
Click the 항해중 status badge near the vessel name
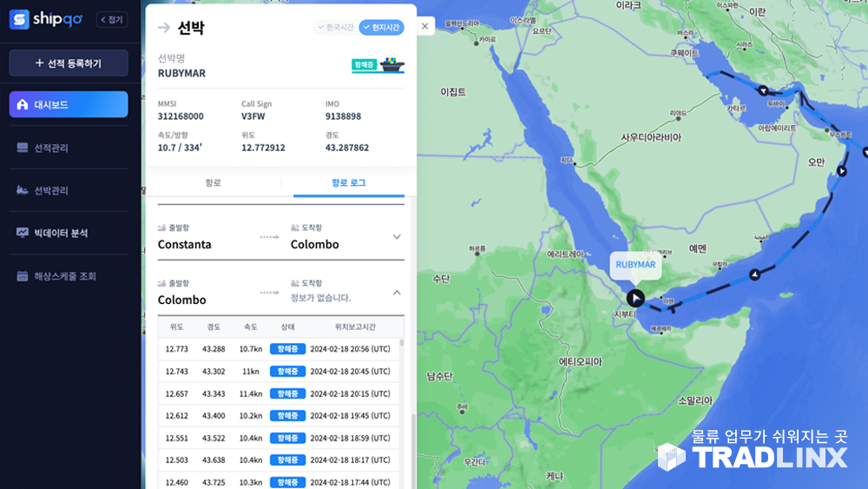tap(364, 65)
